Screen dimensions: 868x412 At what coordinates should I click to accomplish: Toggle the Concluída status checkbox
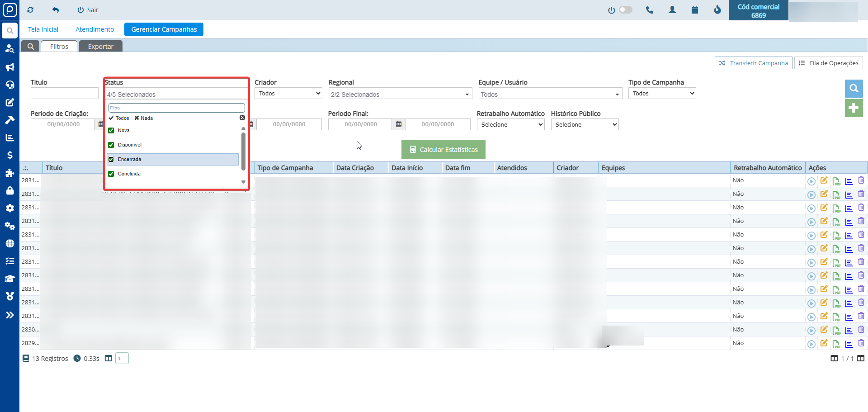(x=111, y=174)
